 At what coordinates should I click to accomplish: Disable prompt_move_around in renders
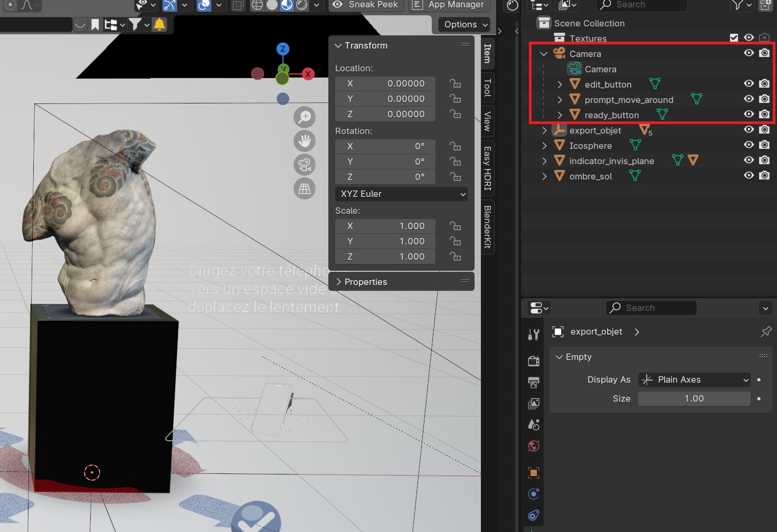764,99
